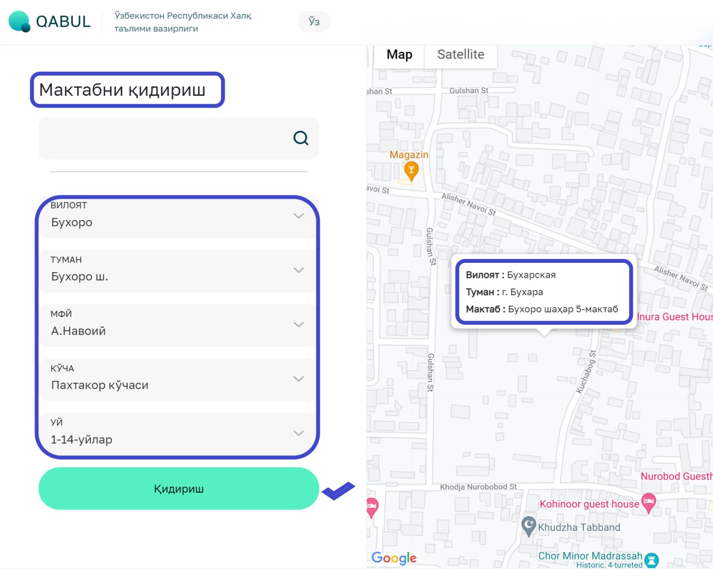Viewport: 713px width, 588px height.
Task: Toggle the Ўз language button
Action: pyautogui.click(x=314, y=22)
